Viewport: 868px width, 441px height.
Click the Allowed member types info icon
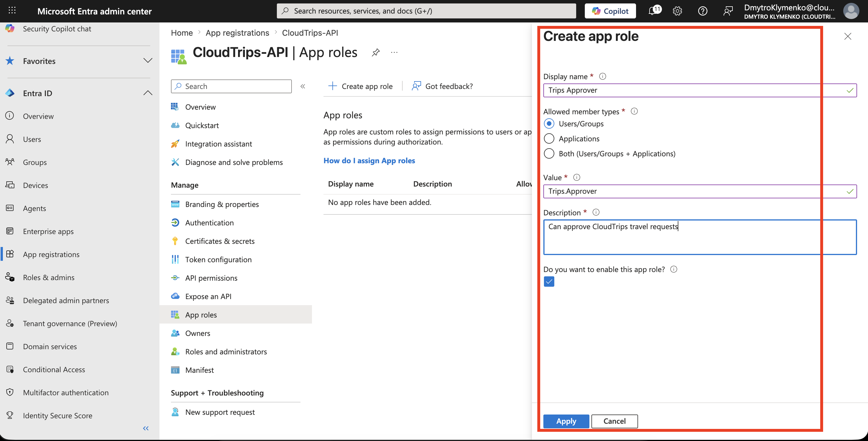634,111
